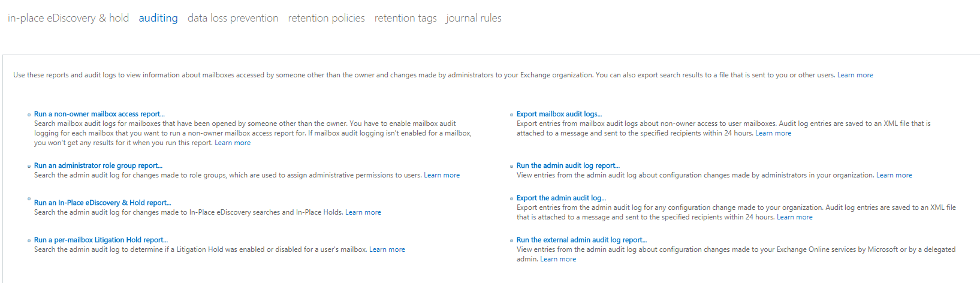Click the bullet icon beside Export mailbox audit logs
This screenshot has width=980, height=283.
click(511, 115)
